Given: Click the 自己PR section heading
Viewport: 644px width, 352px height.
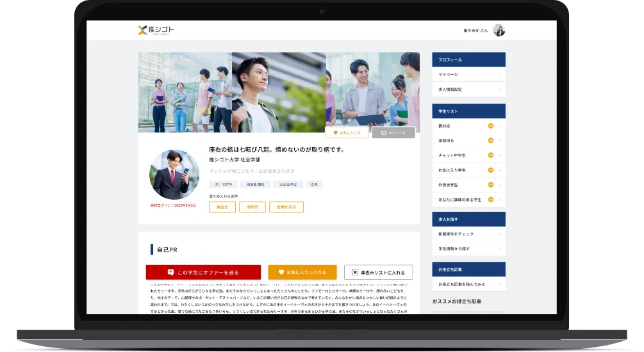Looking at the screenshot, I should pyautogui.click(x=167, y=250).
